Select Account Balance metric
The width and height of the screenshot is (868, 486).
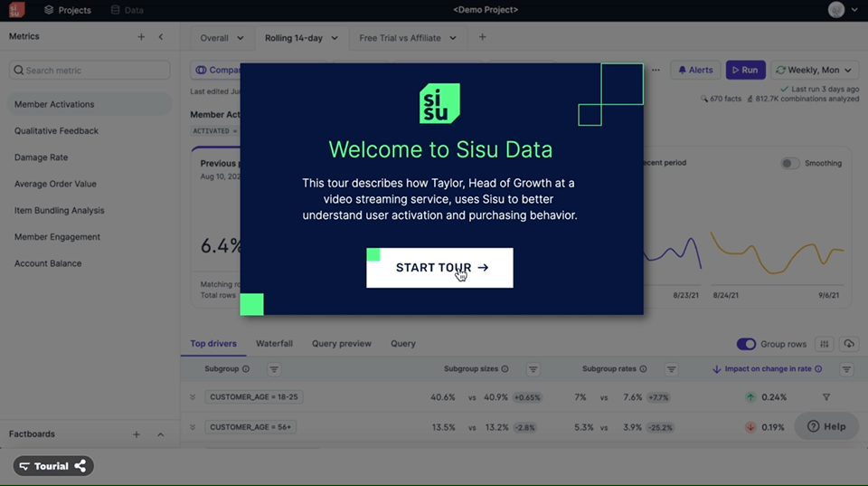pyautogui.click(x=48, y=263)
